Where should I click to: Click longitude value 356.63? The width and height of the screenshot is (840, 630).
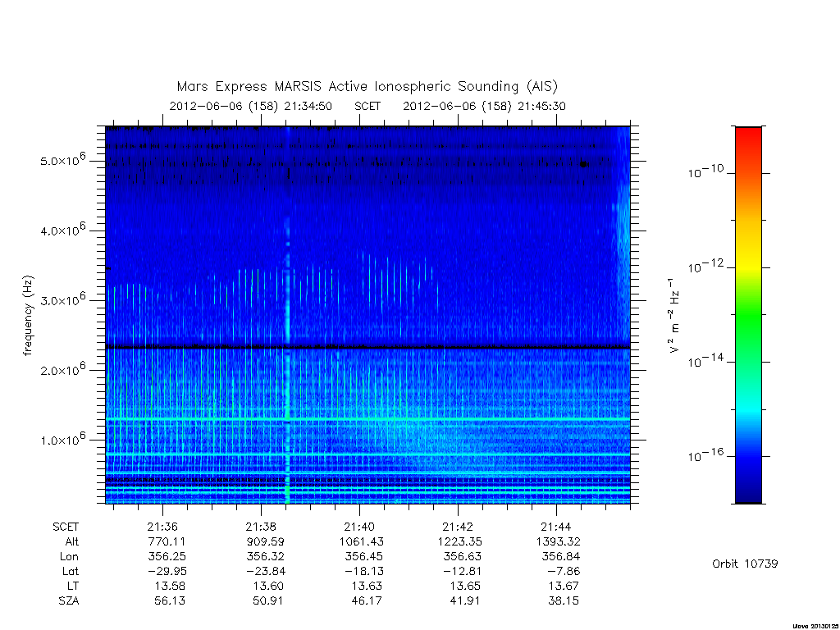(463, 557)
